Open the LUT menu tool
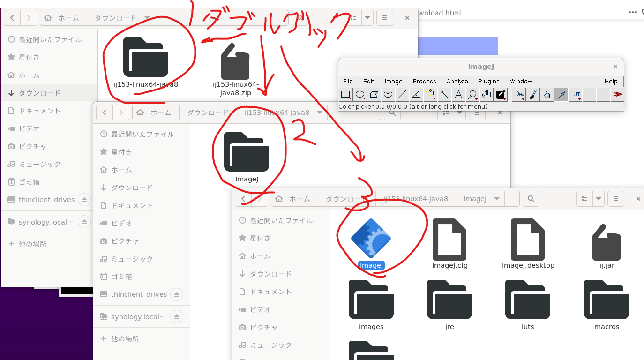This screenshot has width=644, height=360. click(575, 95)
